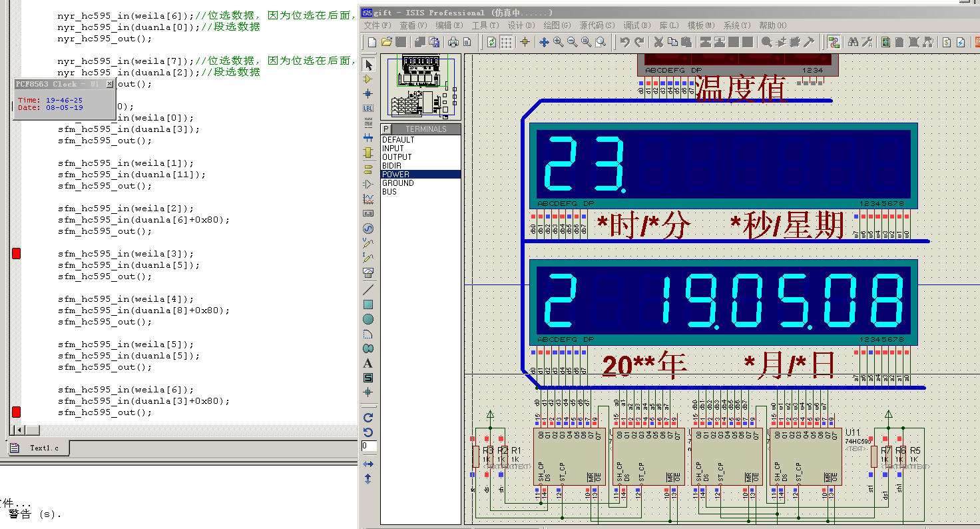Redo the last undone change

639,42
